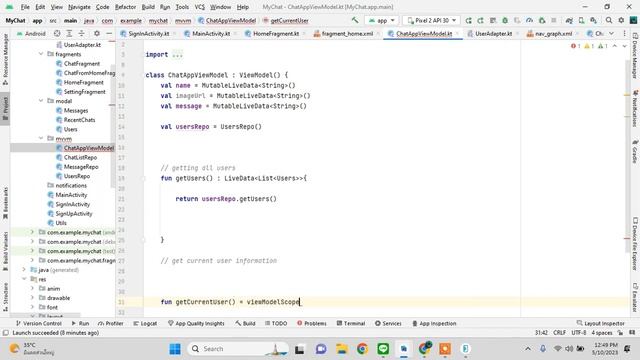Screen dimensions: 640x360
Task: Open App Quality Insights panel
Action: click(x=196, y=323)
